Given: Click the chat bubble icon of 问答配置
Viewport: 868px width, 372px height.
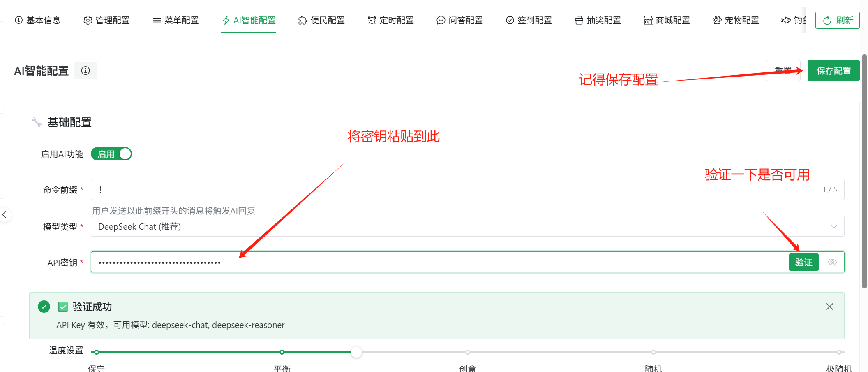Looking at the screenshot, I should click(441, 20).
